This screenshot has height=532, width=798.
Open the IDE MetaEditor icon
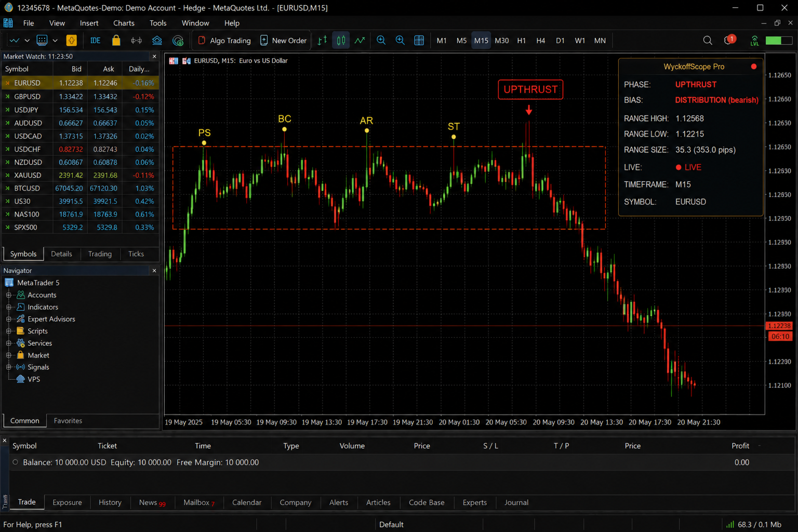[96, 41]
